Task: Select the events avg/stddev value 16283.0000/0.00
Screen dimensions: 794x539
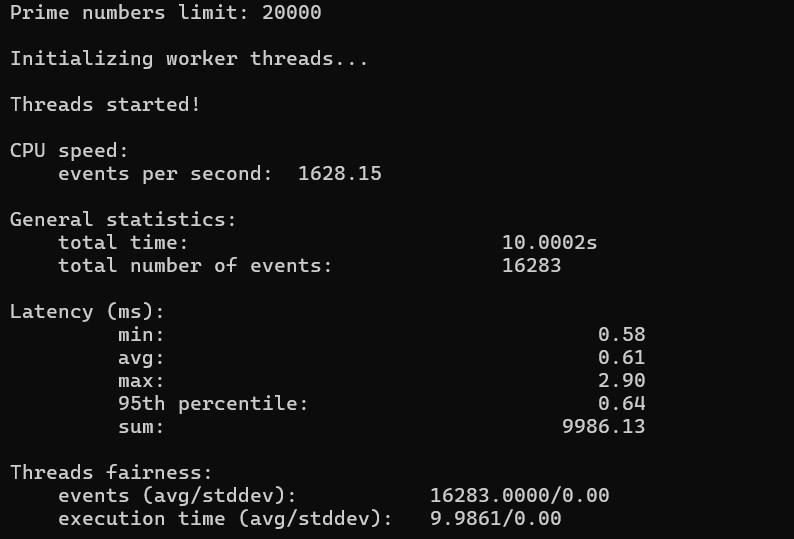Action: (519, 496)
